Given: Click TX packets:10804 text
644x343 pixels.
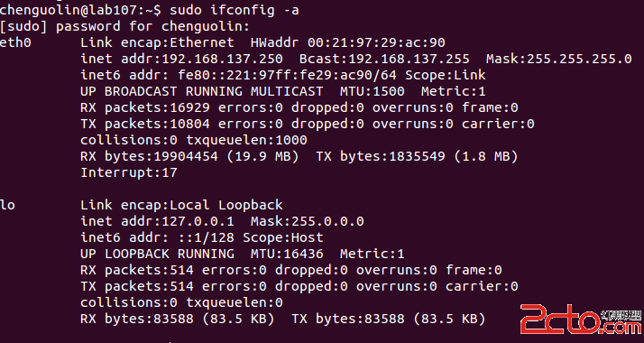Looking at the screenshot, I should pyautogui.click(x=145, y=124).
